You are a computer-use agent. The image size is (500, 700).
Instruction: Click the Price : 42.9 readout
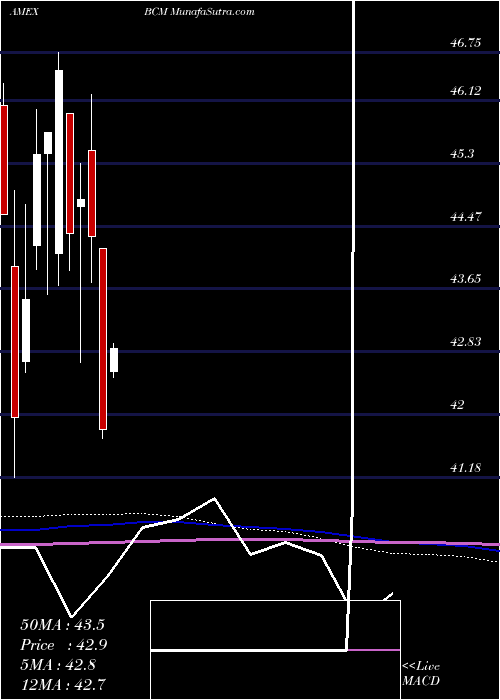(64, 645)
